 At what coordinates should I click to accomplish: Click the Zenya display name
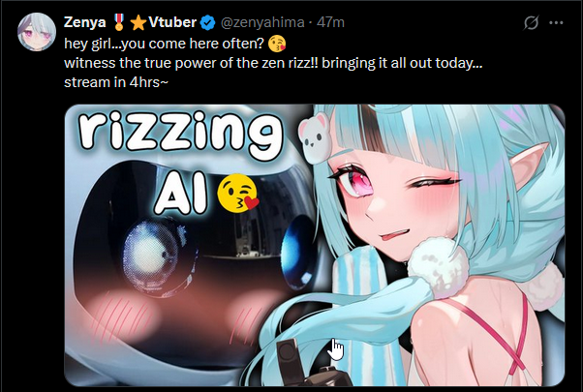(85, 22)
